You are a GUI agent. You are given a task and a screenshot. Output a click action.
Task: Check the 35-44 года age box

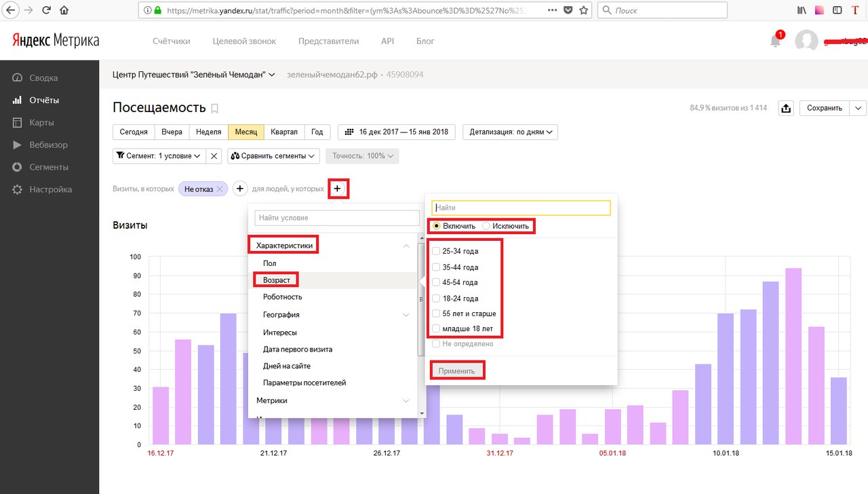436,267
